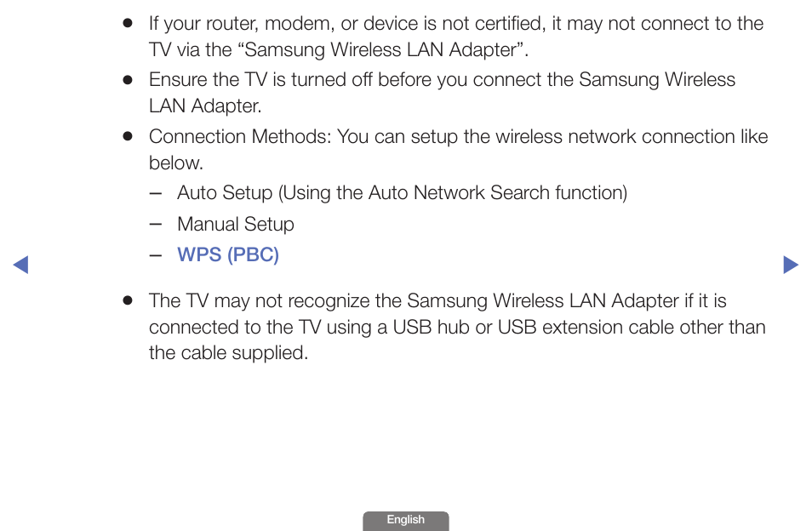Click the Connection Methods paragraph

[x=458, y=150]
